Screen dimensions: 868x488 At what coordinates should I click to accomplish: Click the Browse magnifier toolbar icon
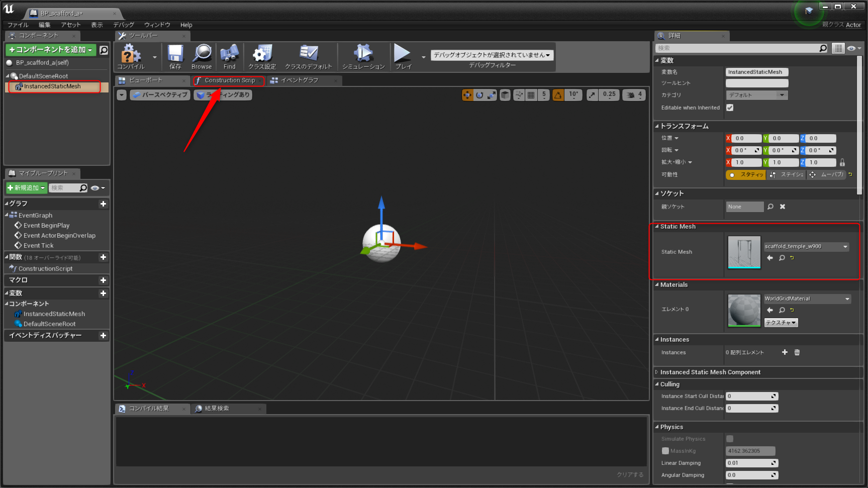pyautogui.click(x=202, y=56)
